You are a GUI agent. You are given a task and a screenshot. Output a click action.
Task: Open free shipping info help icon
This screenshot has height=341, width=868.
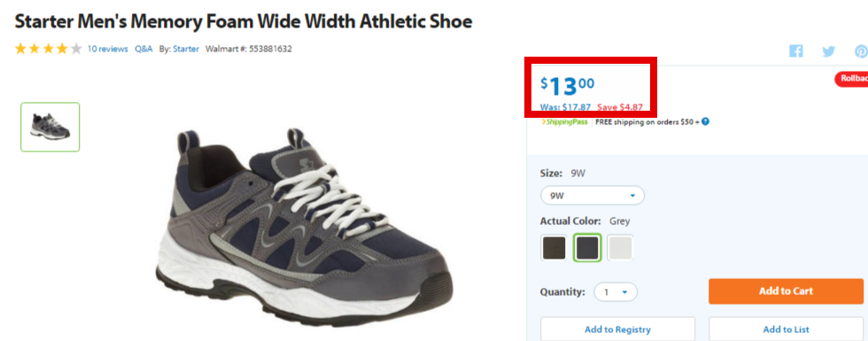pos(706,122)
